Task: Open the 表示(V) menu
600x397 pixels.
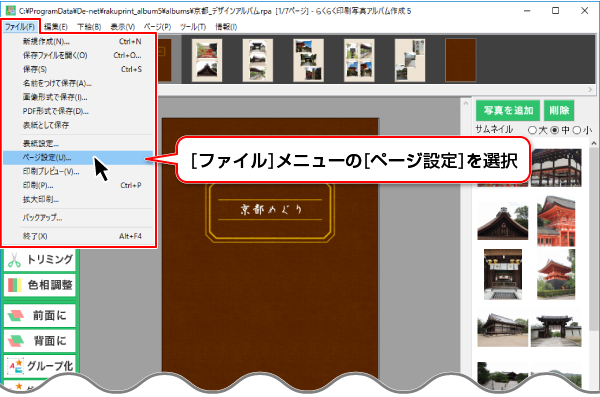Action: pos(123,27)
